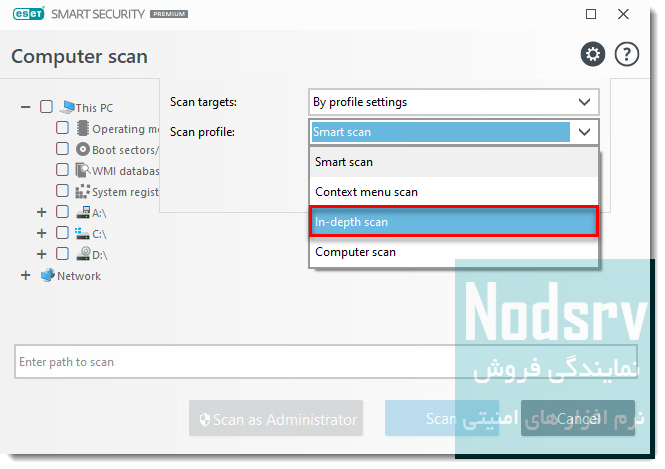Tick the This PC checkbox

[46, 106]
